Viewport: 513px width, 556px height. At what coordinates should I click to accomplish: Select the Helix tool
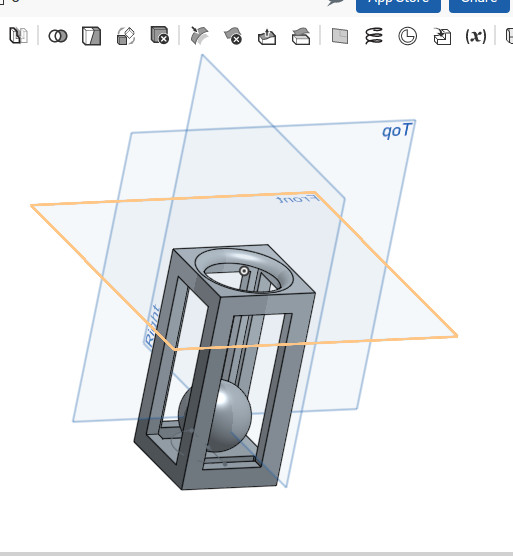click(x=374, y=36)
